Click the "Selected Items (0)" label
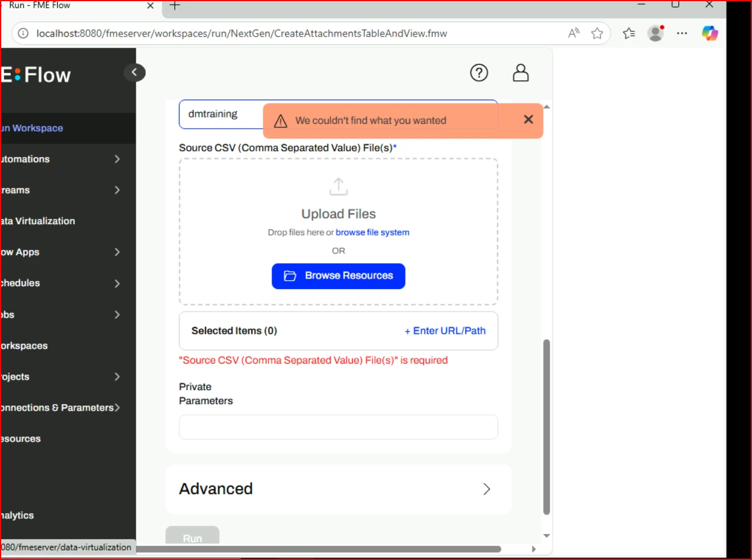This screenshot has width=752, height=560. (x=234, y=331)
